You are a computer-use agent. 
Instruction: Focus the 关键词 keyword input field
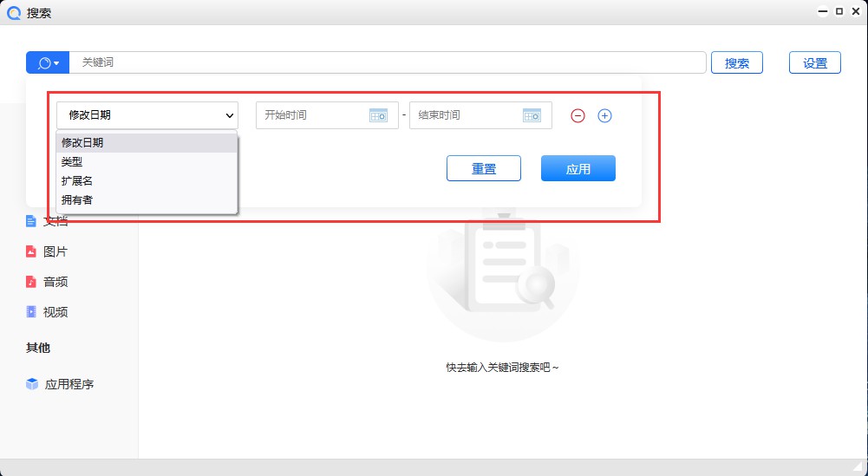(x=386, y=62)
